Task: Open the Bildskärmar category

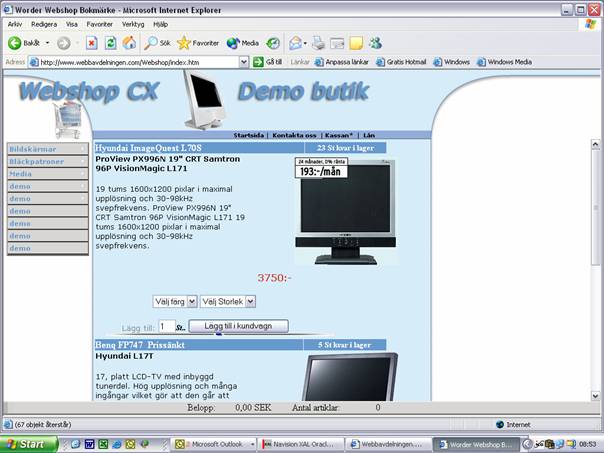Action: [48, 149]
